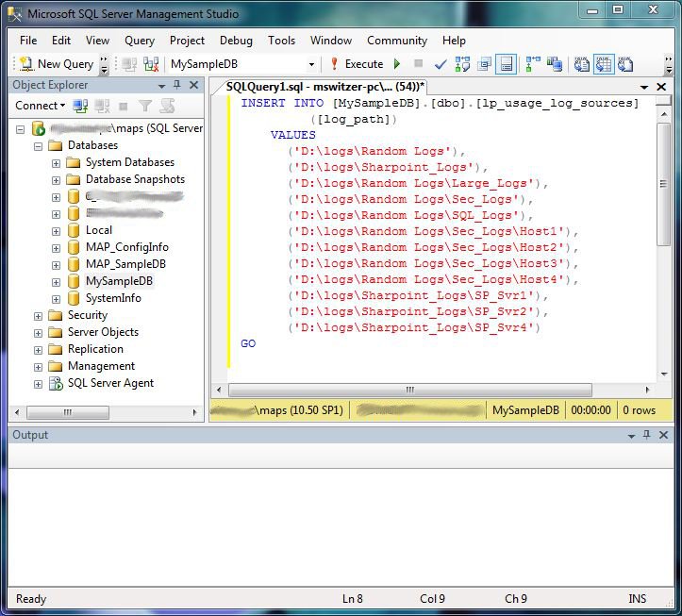Toggle IntelliSense Enabled icon in toolbar
682x616 pixels.
pyautogui.click(x=506, y=64)
